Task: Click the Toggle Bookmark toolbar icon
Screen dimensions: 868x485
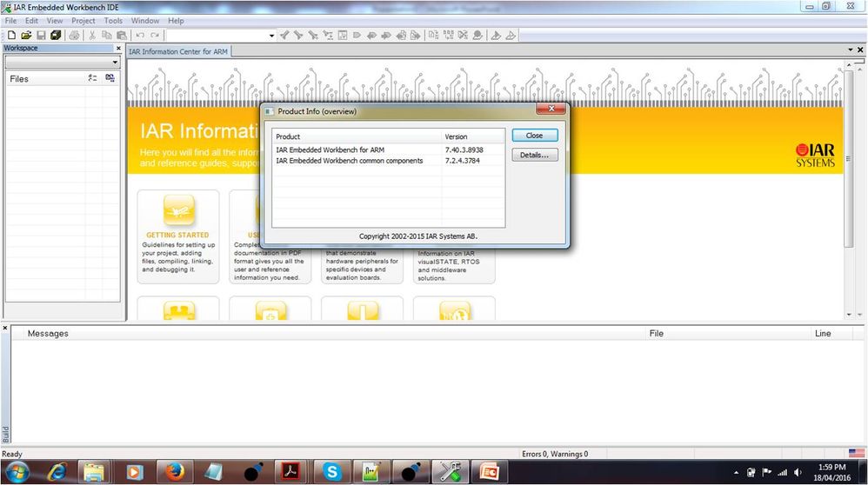Action: pos(357,36)
